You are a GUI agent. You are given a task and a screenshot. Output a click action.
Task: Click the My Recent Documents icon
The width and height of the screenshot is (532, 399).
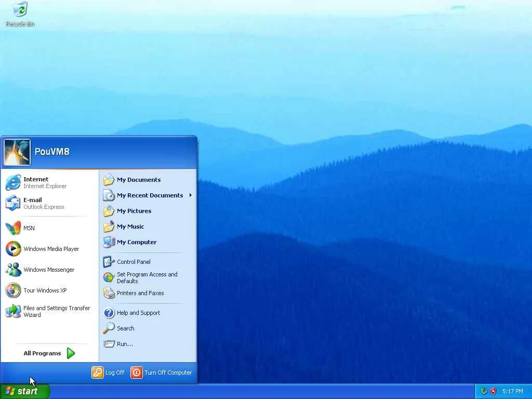[109, 195]
